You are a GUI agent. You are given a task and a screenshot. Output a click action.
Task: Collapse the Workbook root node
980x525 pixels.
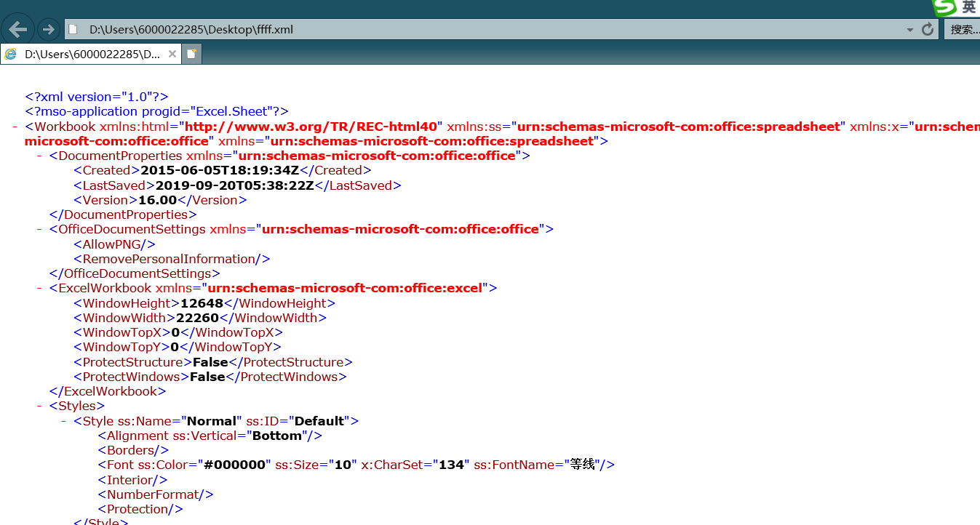13,126
